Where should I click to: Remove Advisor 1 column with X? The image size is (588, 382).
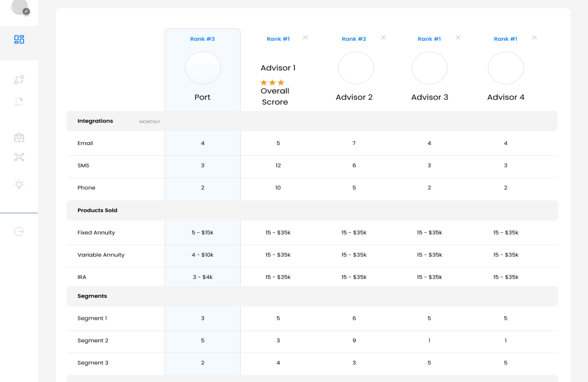[305, 38]
